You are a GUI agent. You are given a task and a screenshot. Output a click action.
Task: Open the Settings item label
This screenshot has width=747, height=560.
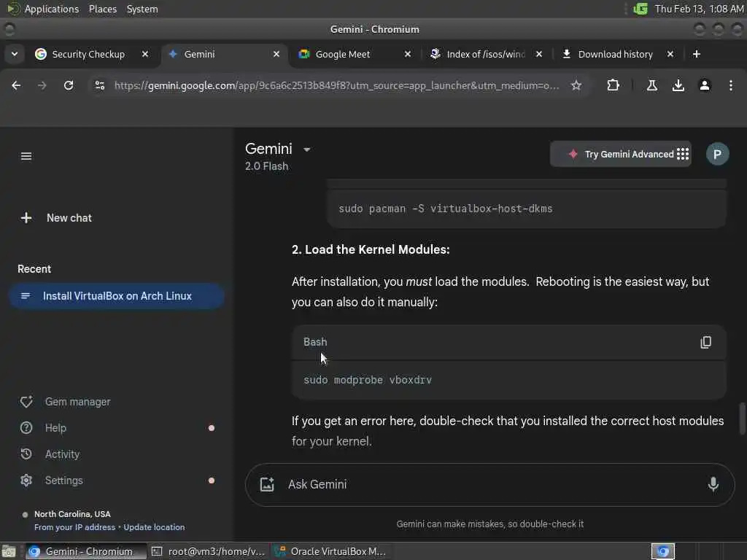[x=64, y=481]
